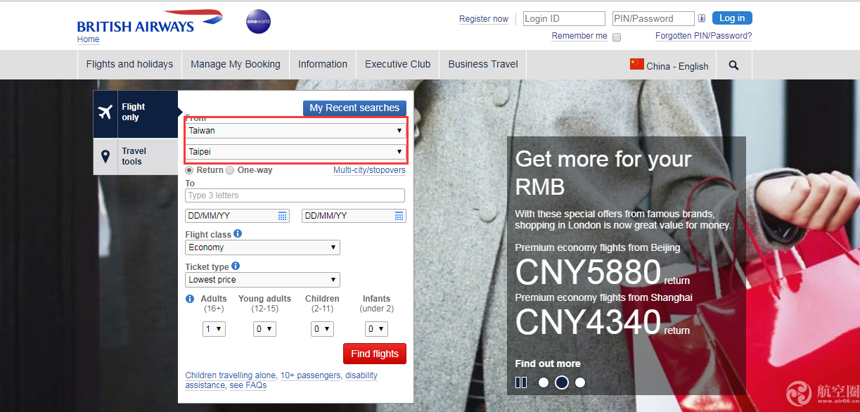Switch to the Flight only tab
Screen dimensions: 860x412
tap(136, 114)
